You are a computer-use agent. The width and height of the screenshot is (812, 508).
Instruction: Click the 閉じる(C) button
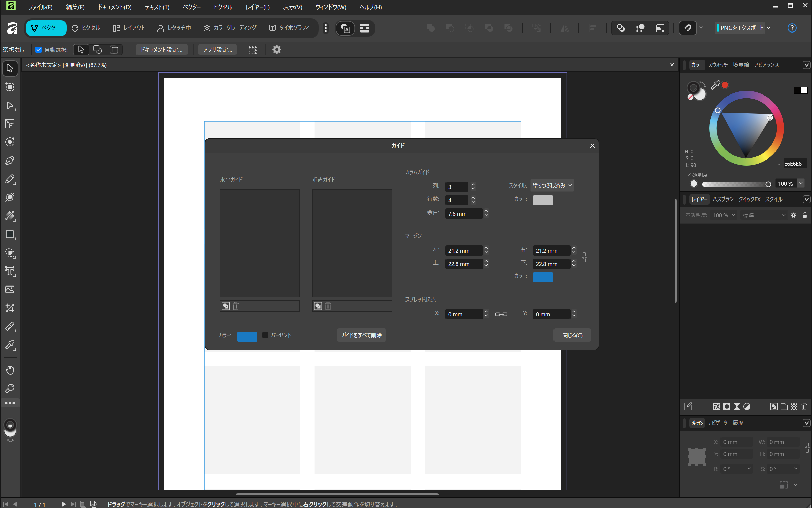(x=572, y=335)
